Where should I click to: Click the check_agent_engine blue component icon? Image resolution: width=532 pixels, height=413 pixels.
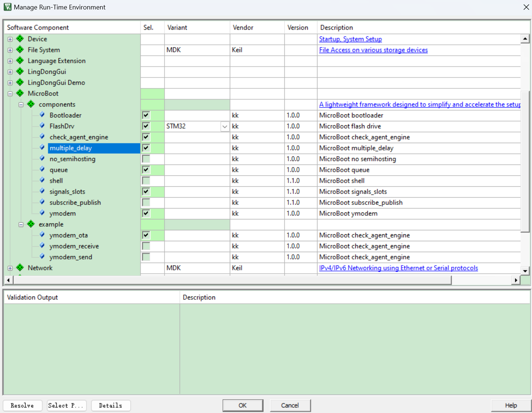pos(42,137)
